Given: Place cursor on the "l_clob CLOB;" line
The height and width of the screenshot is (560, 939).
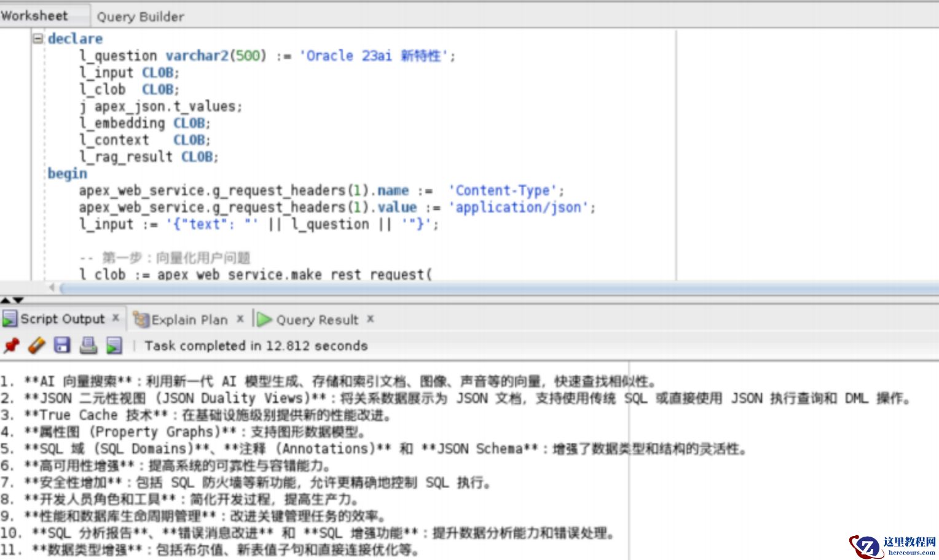Looking at the screenshot, I should pyautogui.click(x=129, y=90).
